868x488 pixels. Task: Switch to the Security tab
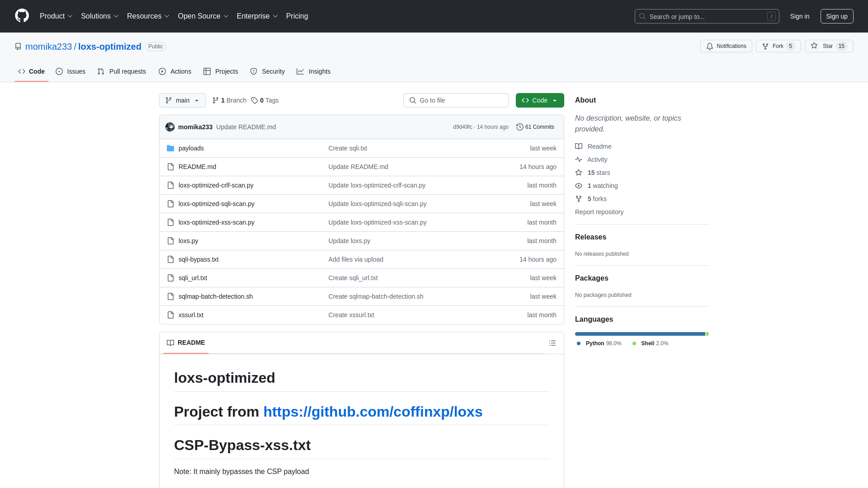[x=268, y=71]
